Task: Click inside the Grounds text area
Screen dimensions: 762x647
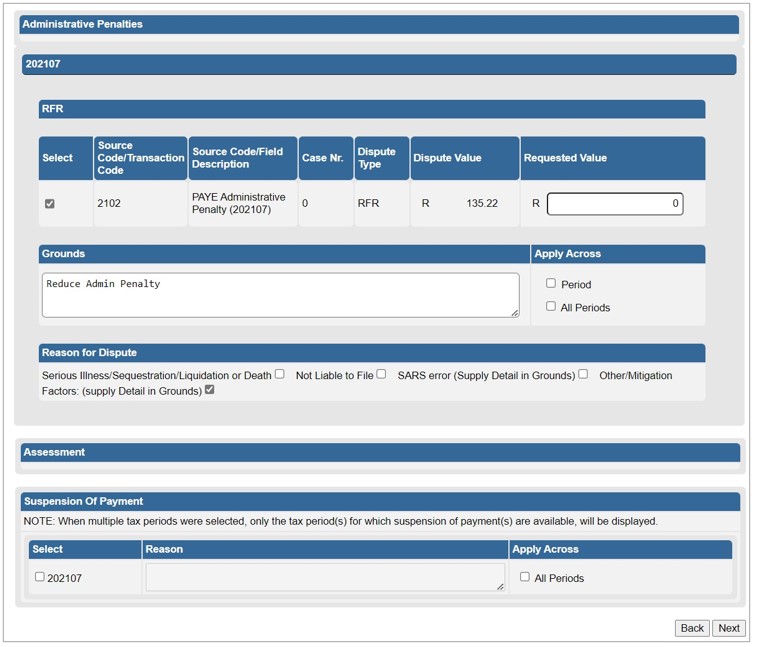Action: tap(280, 295)
